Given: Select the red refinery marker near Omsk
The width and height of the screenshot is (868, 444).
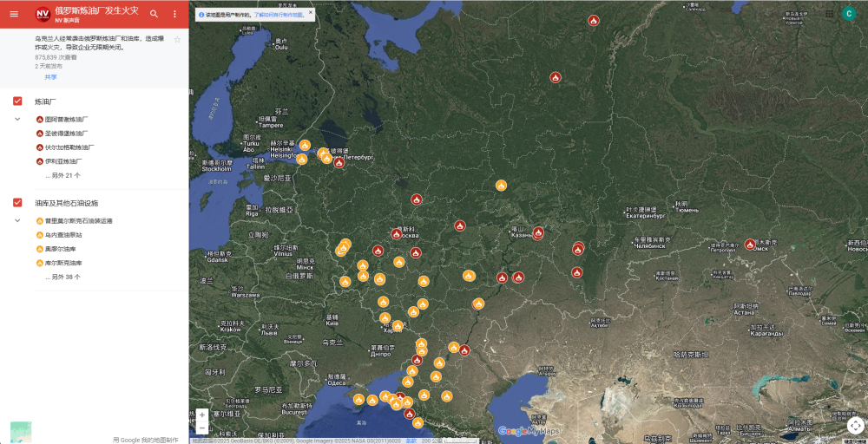Looking at the screenshot, I should tap(750, 245).
